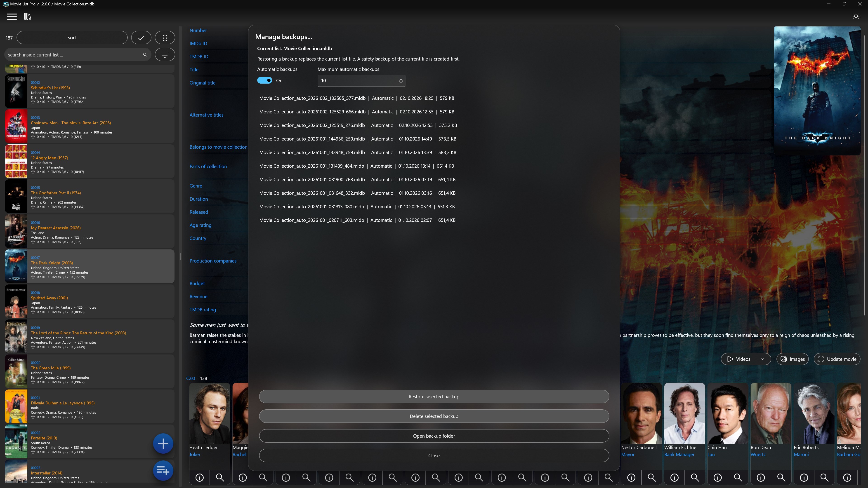The height and width of the screenshot is (488, 868).
Task: Click The Dark Knight poster thumbnail
Action: point(16,266)
